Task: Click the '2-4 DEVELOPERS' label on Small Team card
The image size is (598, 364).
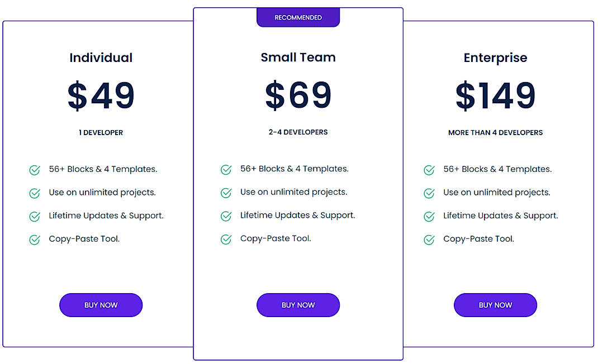Action: point(298,132)
